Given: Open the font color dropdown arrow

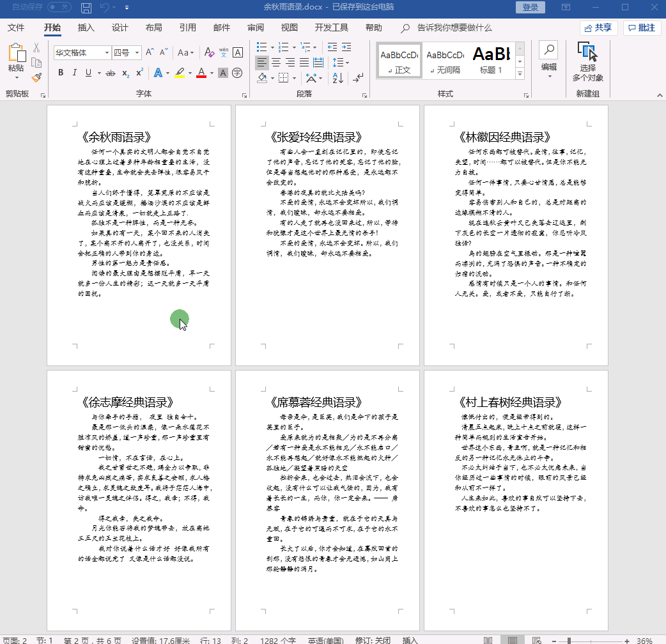Looking at the screenshot, I should [x=211, y=73].
